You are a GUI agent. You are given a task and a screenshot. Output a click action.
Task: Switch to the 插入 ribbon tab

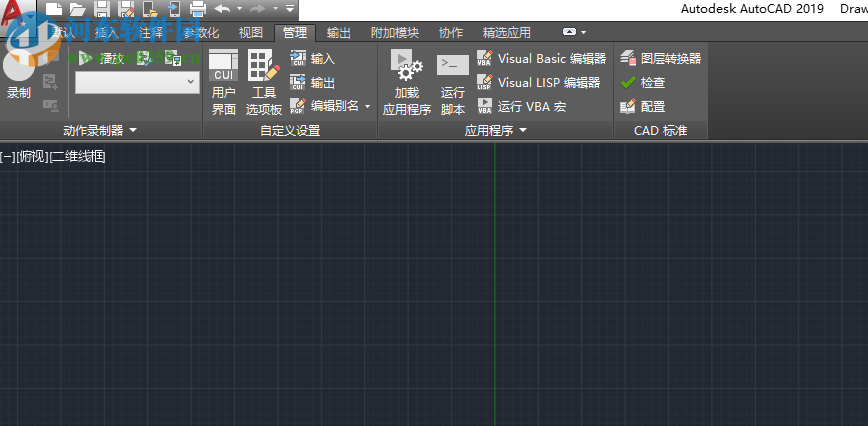point(106,33)
